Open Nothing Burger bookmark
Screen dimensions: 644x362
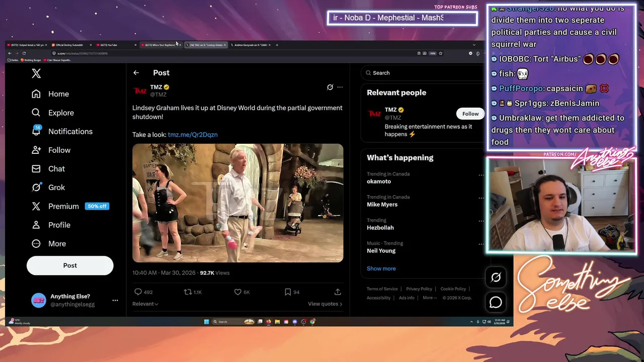[31, 60]
